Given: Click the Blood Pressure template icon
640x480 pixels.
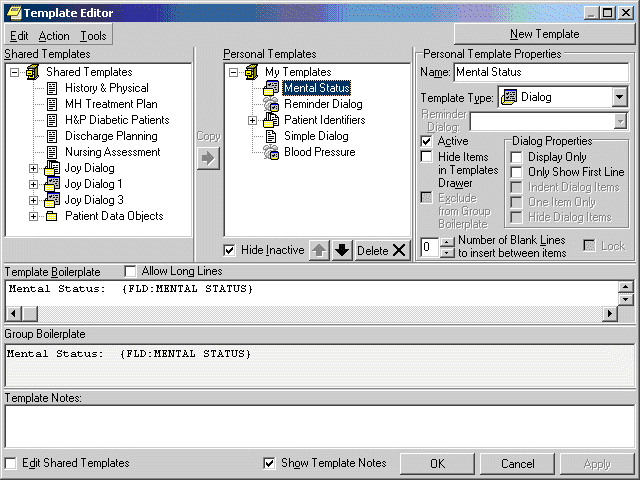Looking at the screenshot, I should [x=271, y=152].
